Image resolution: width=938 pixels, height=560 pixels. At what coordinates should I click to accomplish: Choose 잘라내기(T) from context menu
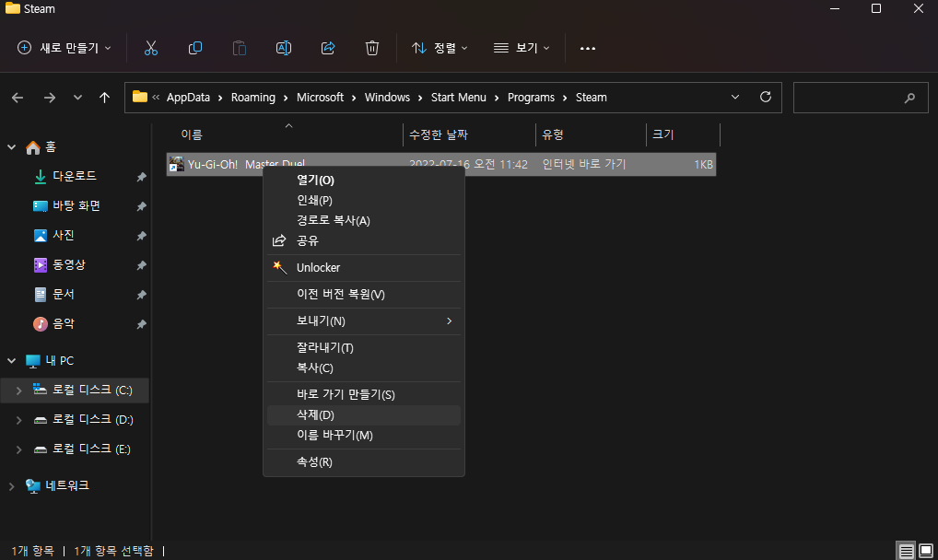pos(364,347)
